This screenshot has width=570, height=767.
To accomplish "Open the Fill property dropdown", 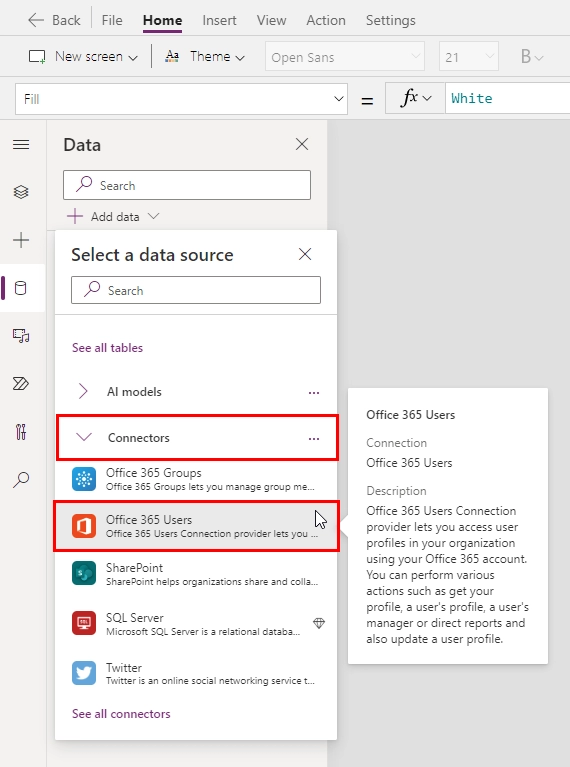I will tap(182, 99).
